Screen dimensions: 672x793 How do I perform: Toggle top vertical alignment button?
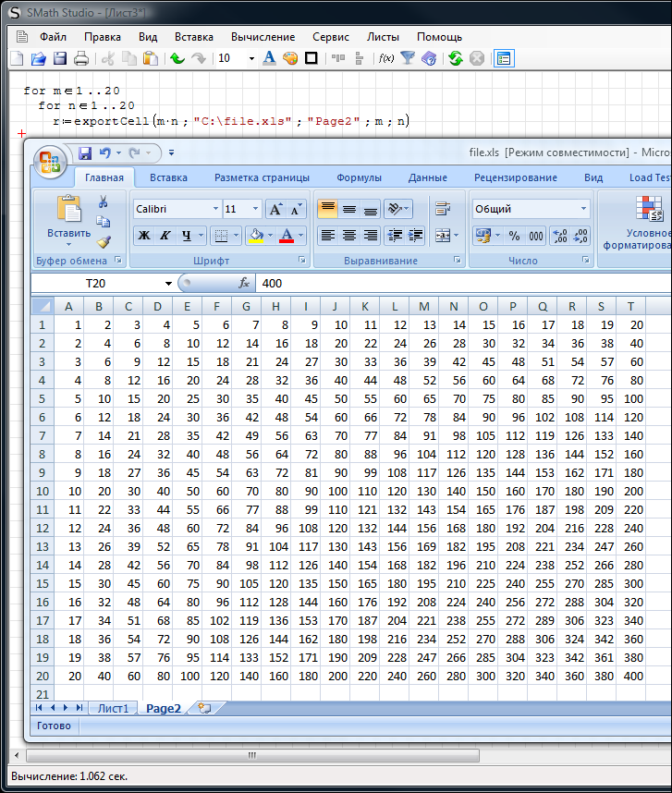327,210
